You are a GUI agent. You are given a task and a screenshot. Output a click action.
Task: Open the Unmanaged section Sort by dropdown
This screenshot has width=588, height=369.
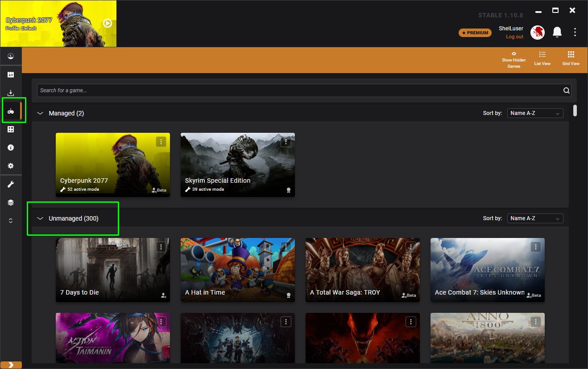pos(535,218)
